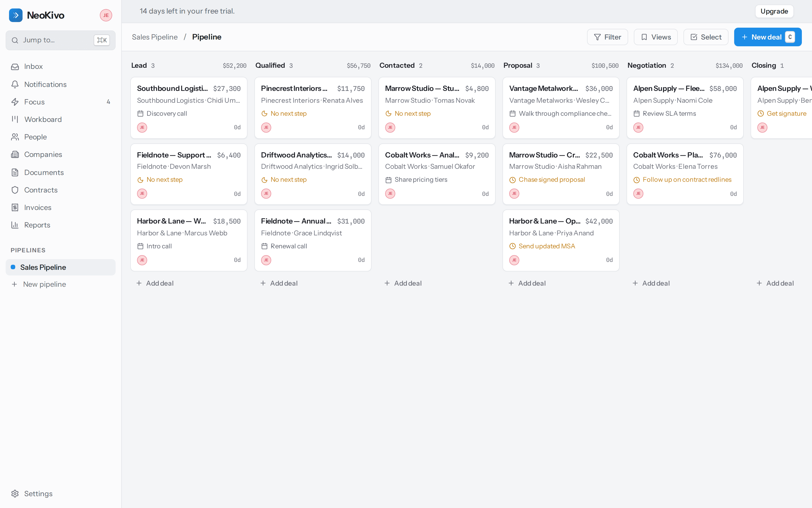Open Notifications in the sidebar
Viewport: 812px width, 508px height.
[60, 84]
